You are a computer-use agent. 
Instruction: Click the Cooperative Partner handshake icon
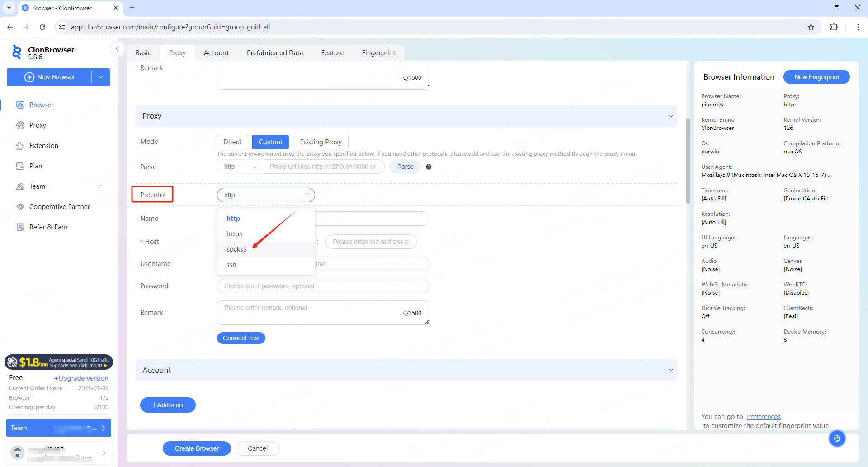click(20, 207)
